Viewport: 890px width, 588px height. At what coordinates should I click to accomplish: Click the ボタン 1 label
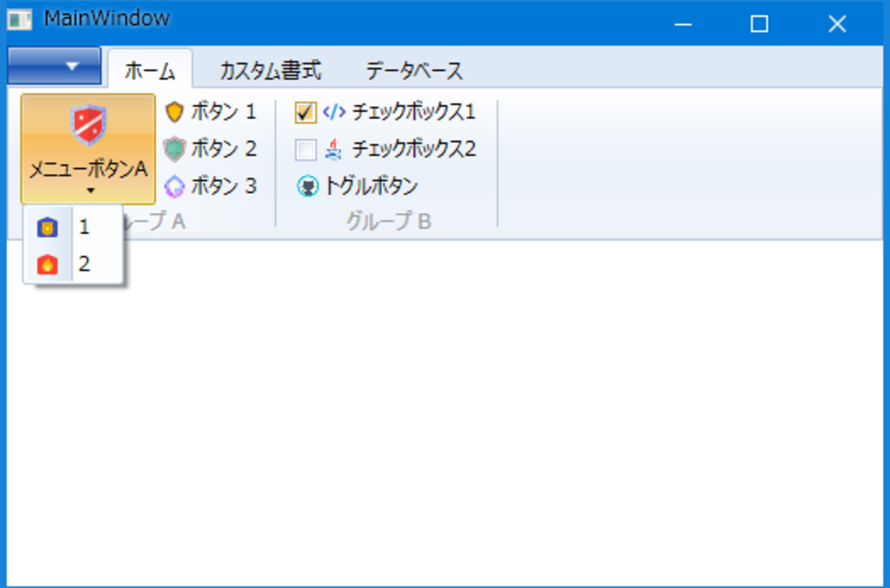click(x=224, y=112)
